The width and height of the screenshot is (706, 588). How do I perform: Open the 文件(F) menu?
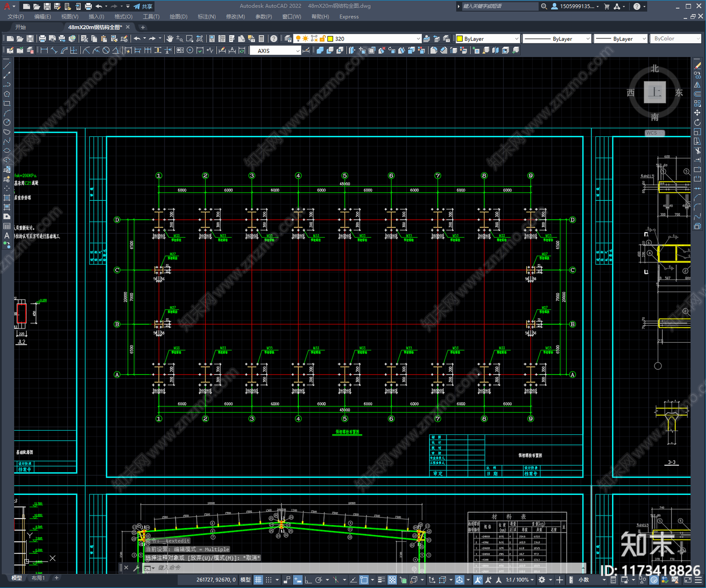16,16
